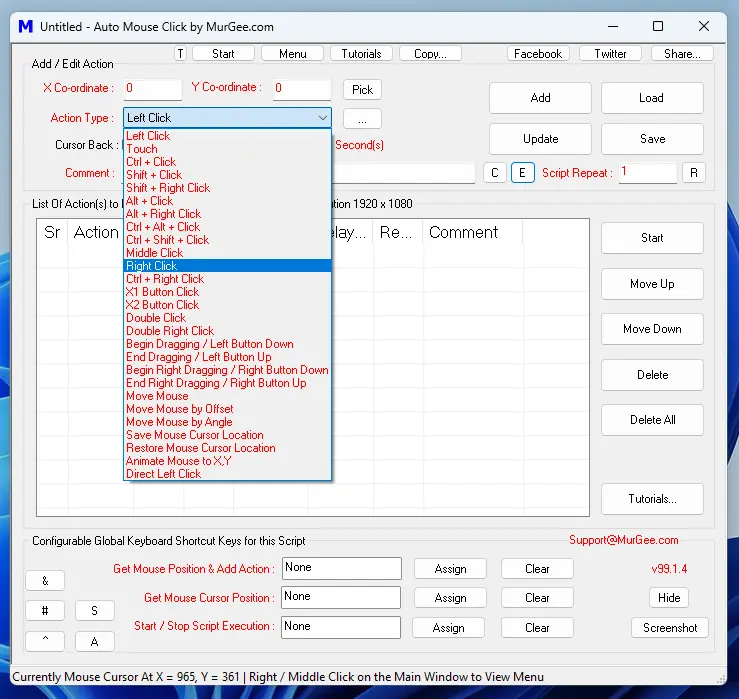Select Begin Dragging / Left Button Down

click(227, 344)
